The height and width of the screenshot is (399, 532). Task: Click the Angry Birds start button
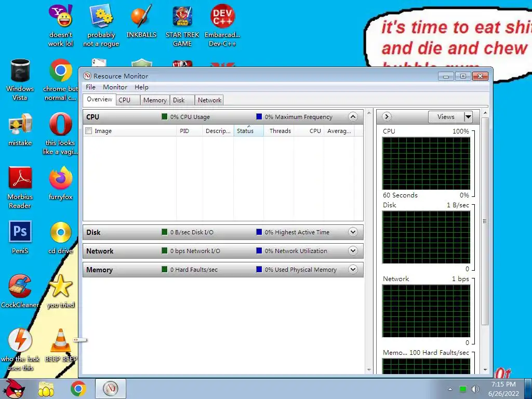[x=15, y=389]
